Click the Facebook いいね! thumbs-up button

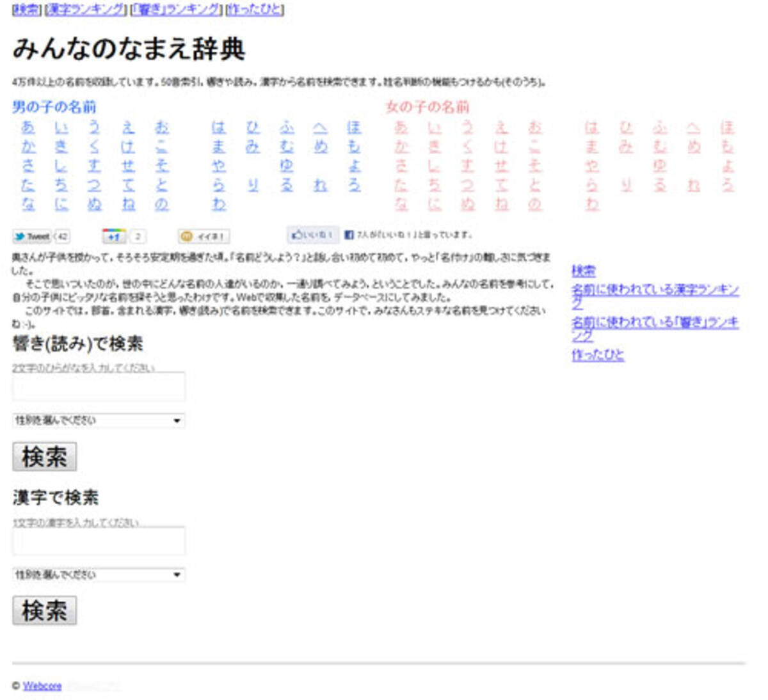[x=313, y=235]
